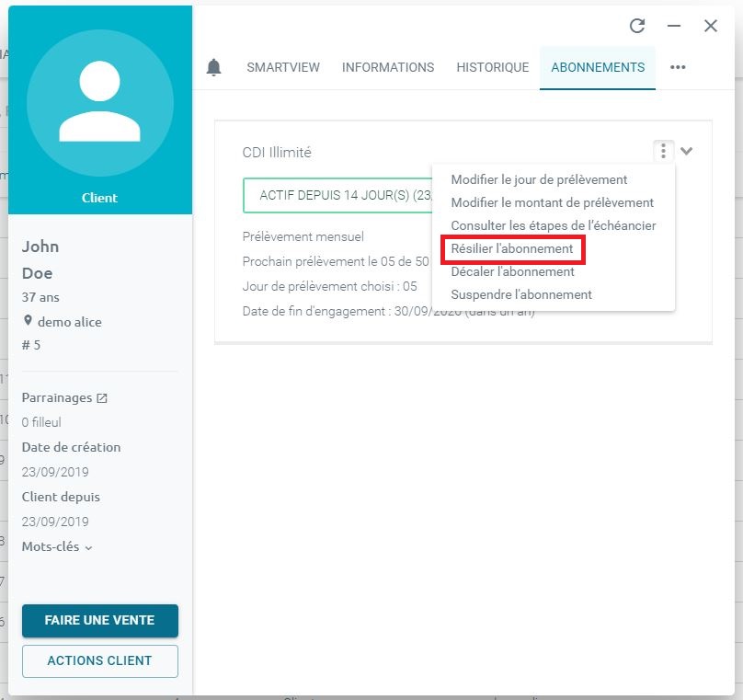This screenshot has height=700, width=743.
Task: Go to the HISTORIQUE tab
Action: click(493, 67)
